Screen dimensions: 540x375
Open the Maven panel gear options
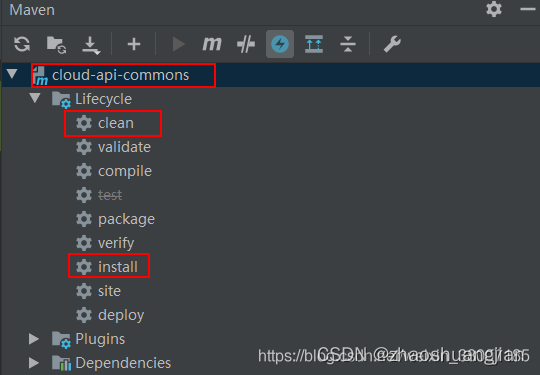click(x=494, y=9)
